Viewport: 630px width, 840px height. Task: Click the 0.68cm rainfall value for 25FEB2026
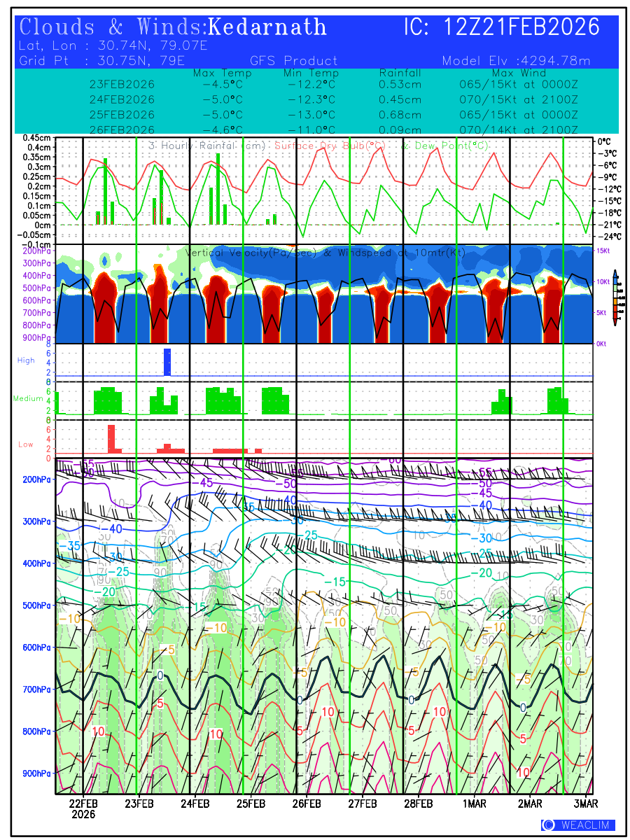(x=400, y=115)
